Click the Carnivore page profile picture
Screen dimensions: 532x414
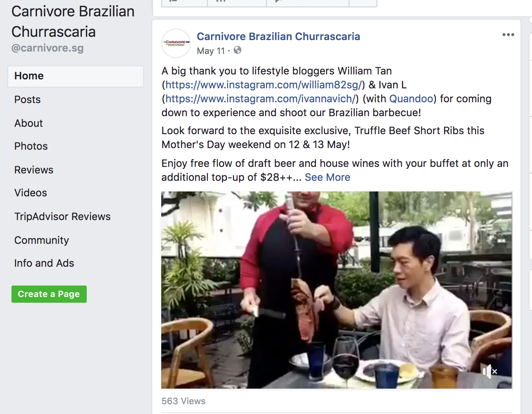tap(176, 43)
